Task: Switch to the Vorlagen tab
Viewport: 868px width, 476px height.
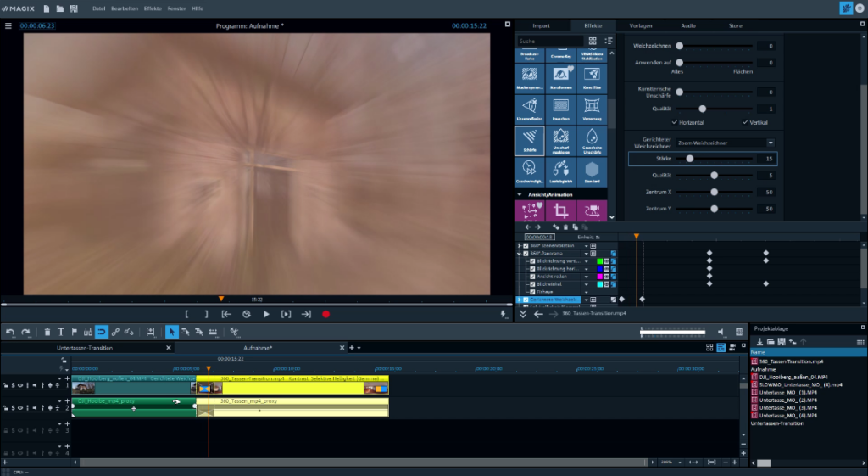Action: tap(641, 25)
